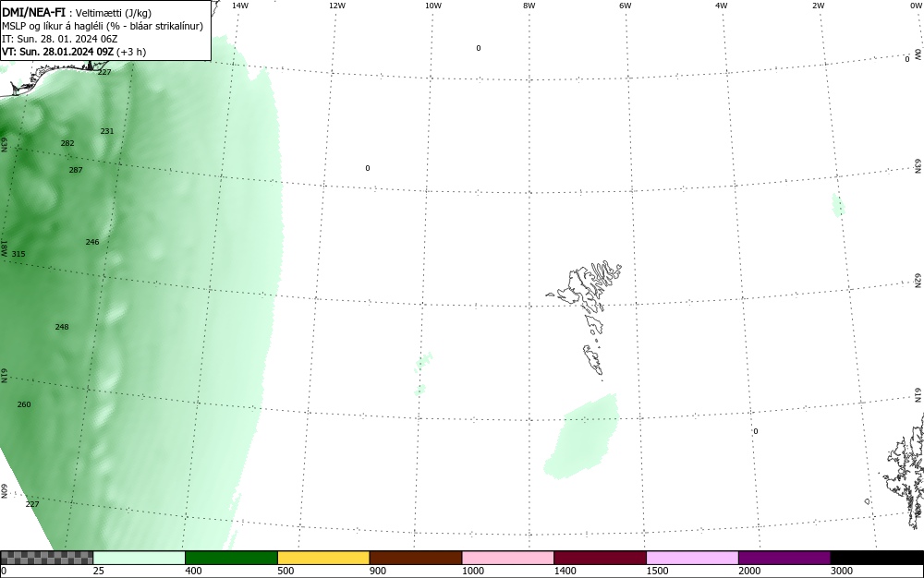The height and width of the screenshot is (578, 924).
Task: Pick the dark red 1400–1500 legend swatch
Action: pos(600,558)
